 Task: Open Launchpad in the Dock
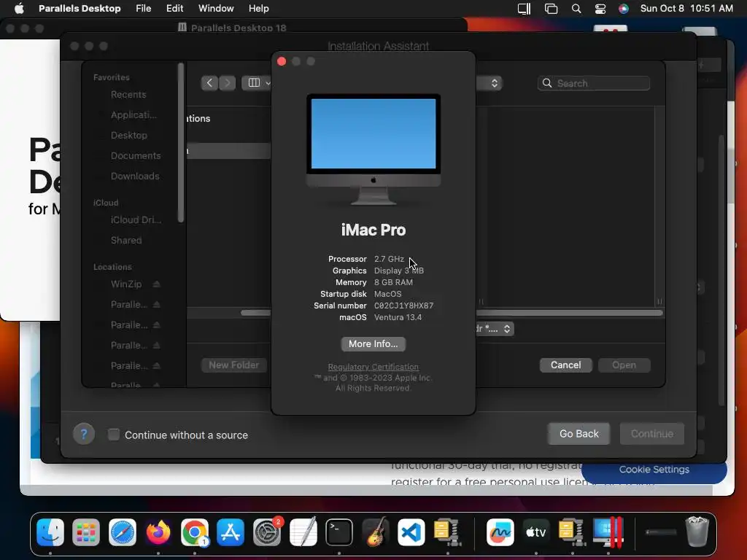coord(86,532)
